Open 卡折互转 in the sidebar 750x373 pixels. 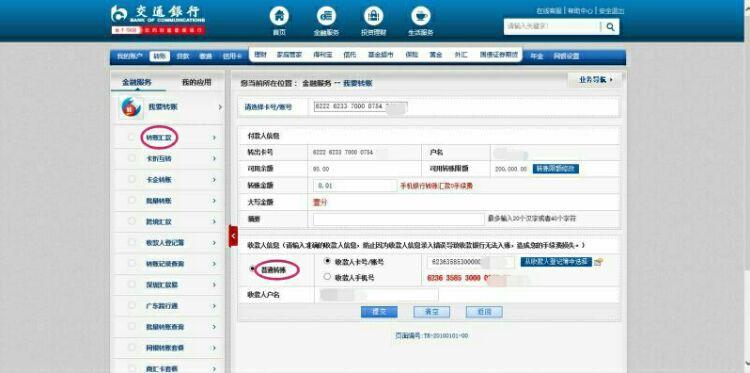point(159,158)
